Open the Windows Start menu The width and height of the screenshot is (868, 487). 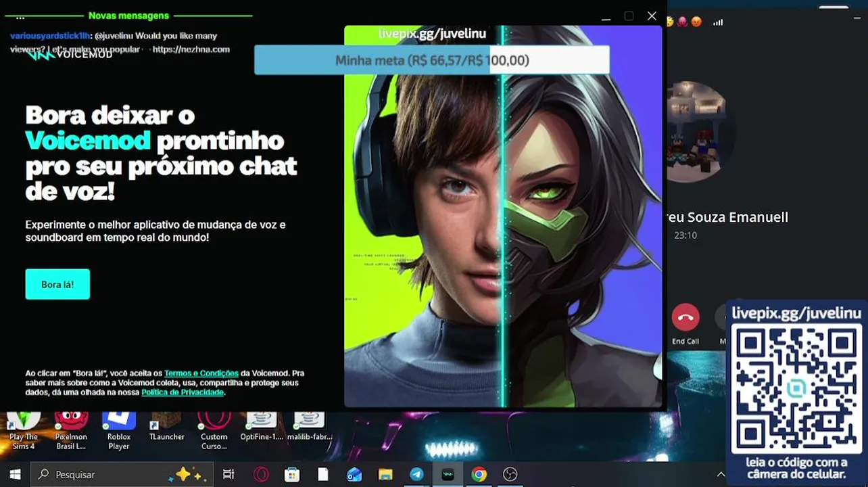[x=15, y=474]
